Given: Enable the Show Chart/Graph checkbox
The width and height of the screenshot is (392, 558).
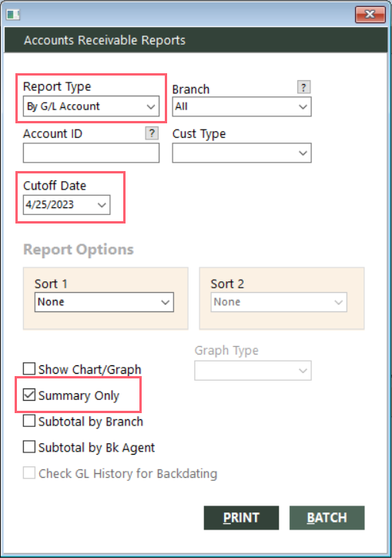Looking at the screenshot, I should point(29,368).
